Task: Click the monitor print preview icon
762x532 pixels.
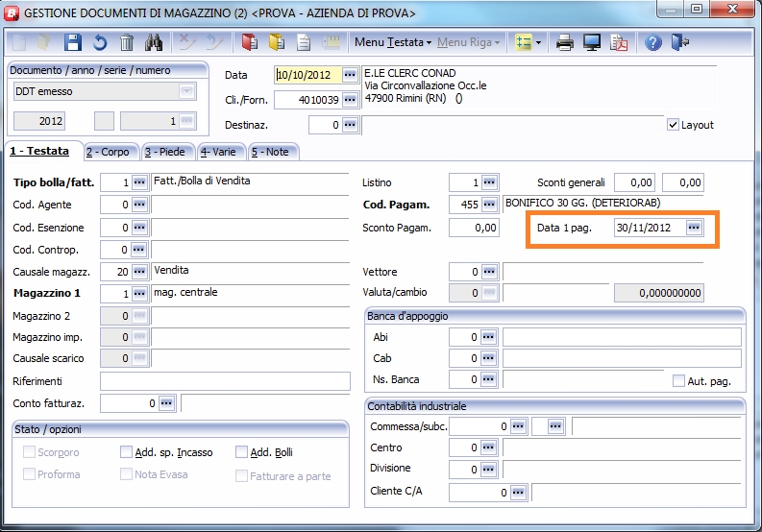Action: [x=593, y=42]
